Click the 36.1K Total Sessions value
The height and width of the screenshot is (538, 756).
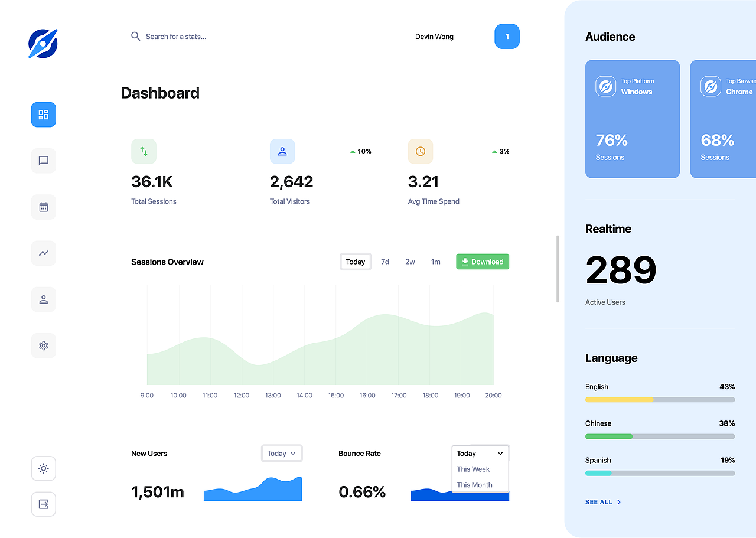pos(152,182)
